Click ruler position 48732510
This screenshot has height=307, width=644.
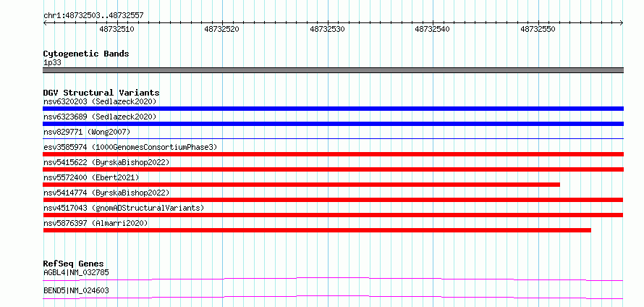pyautogui.click(x=116, y=29)
